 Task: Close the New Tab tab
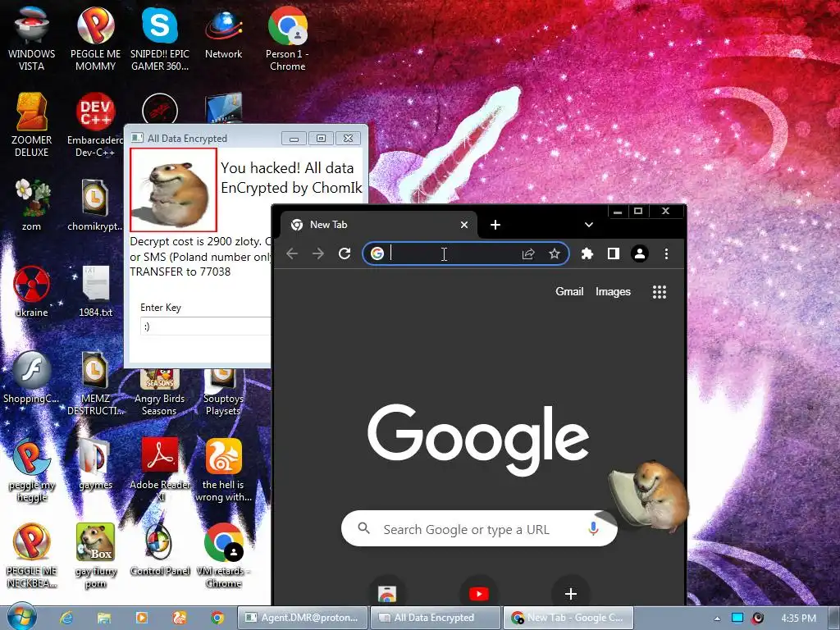464,225
